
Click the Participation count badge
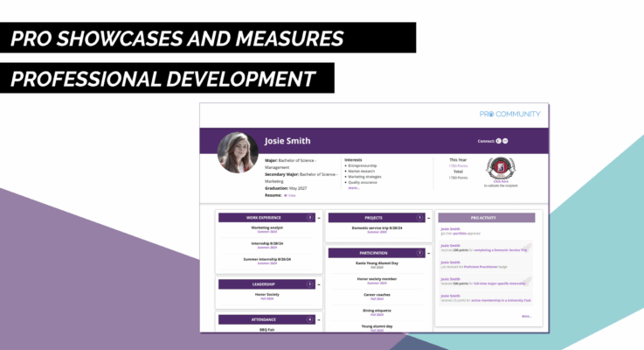coord(419,253)
